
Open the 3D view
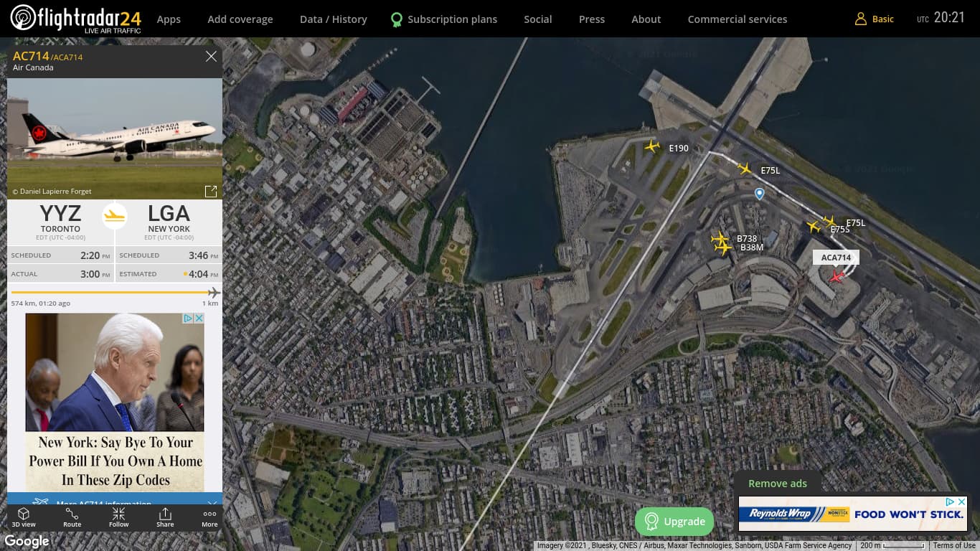24,517
